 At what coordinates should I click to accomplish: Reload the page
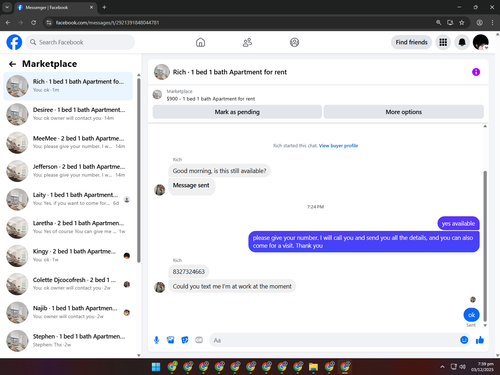[x=33, y=22]
